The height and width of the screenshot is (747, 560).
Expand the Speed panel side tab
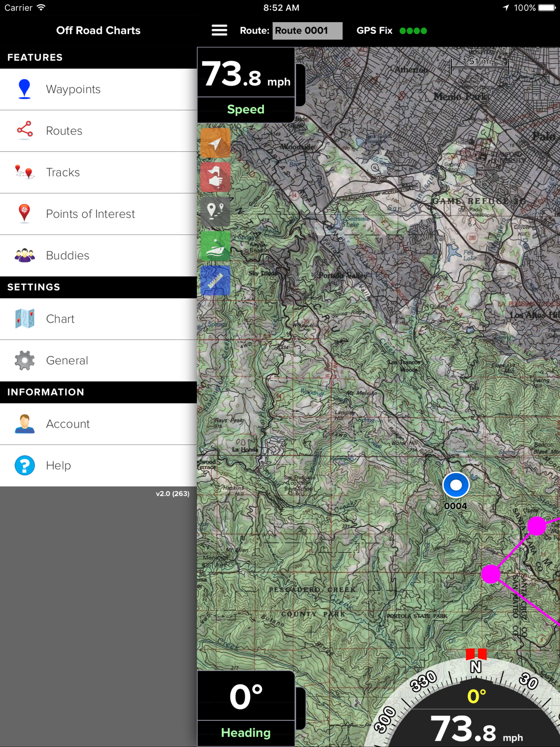click(x=301, y=85)
